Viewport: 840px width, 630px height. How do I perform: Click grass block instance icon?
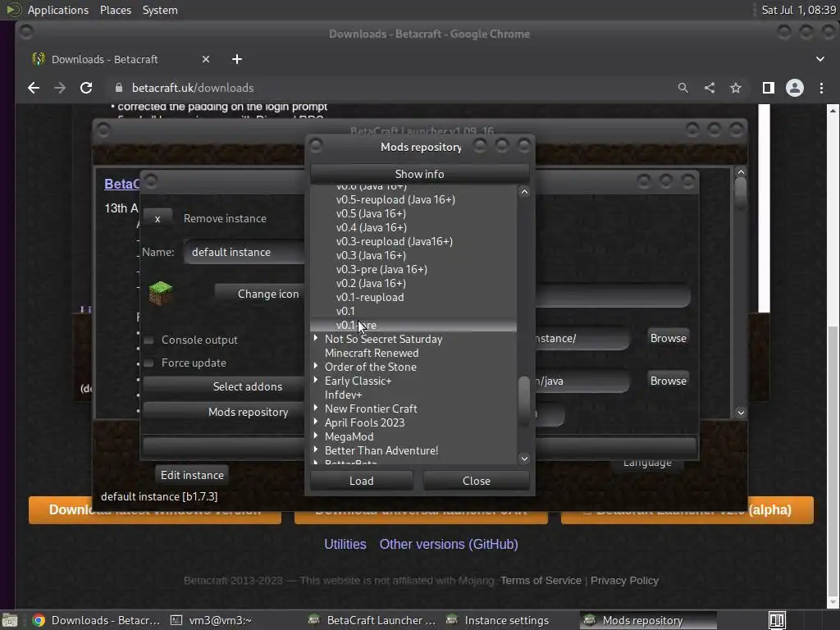pos(160,293)
